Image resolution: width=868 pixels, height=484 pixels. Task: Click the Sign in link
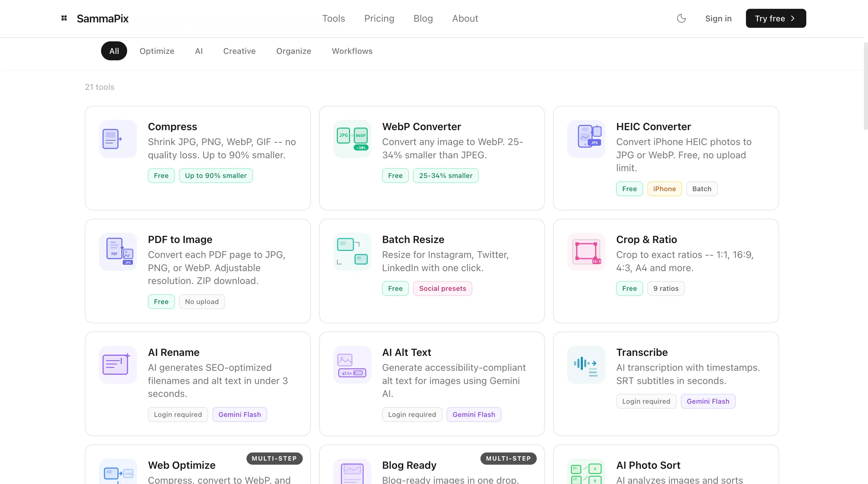[718, 18]
